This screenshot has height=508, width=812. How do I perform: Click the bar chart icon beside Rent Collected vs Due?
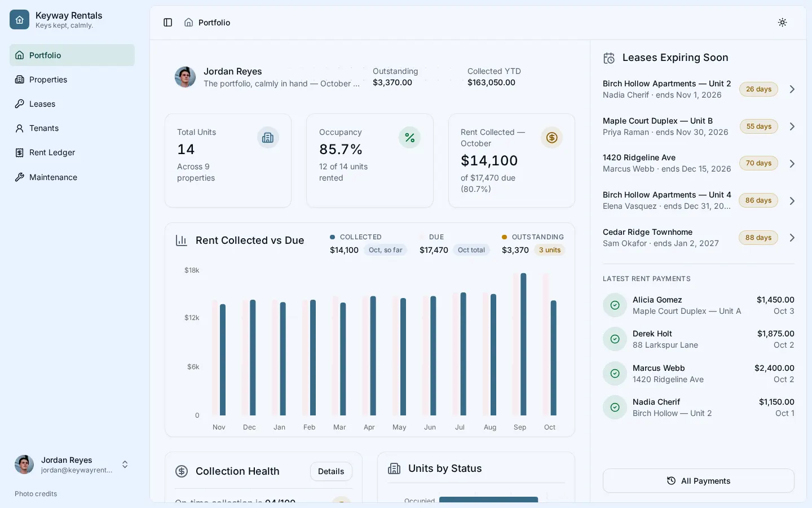coord(182,240)
